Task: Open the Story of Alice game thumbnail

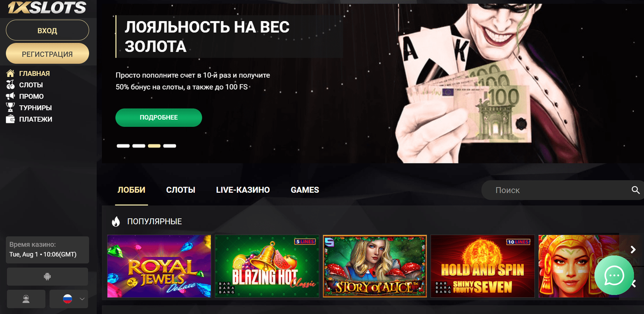Action: click(375, 266)
